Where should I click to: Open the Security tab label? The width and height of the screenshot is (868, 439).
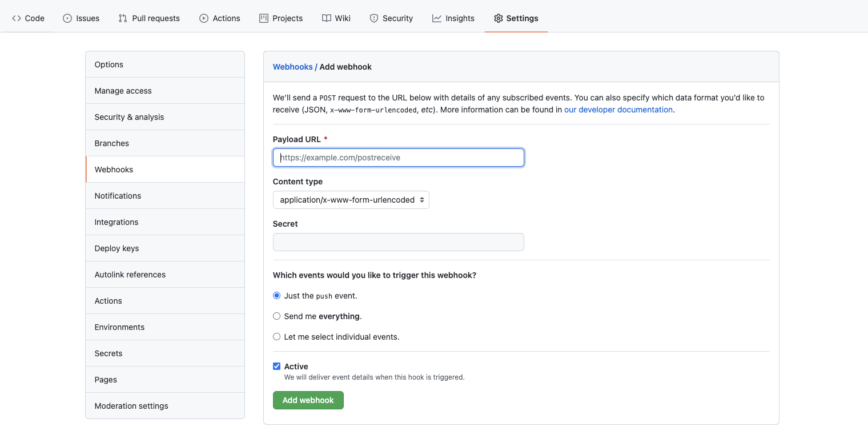click(398, 18)
